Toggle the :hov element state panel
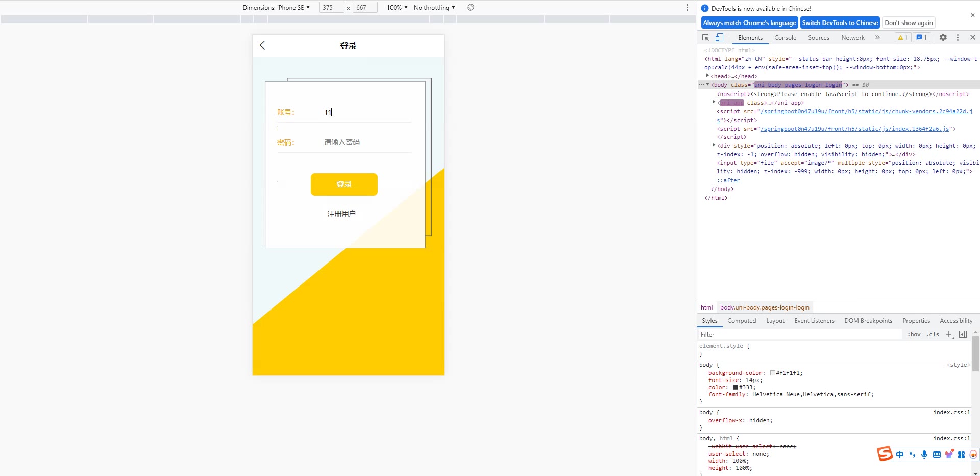Viewport: 980px width, 476px height. [914, 335]
